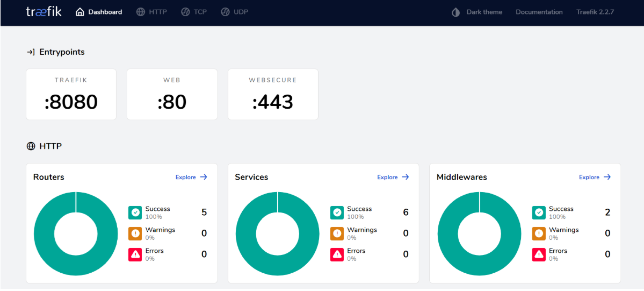Click Middlewares Warnings exclamation icon

coord(539,233)
